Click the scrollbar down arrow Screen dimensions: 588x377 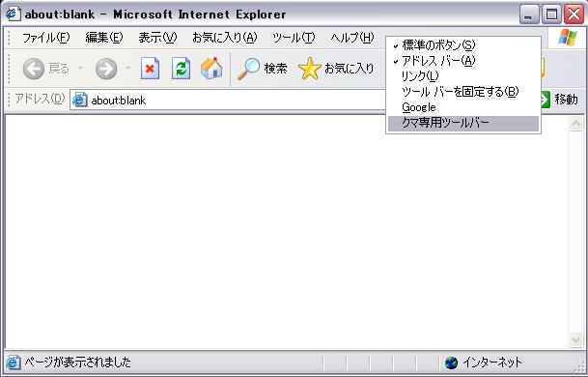point(576,339)
